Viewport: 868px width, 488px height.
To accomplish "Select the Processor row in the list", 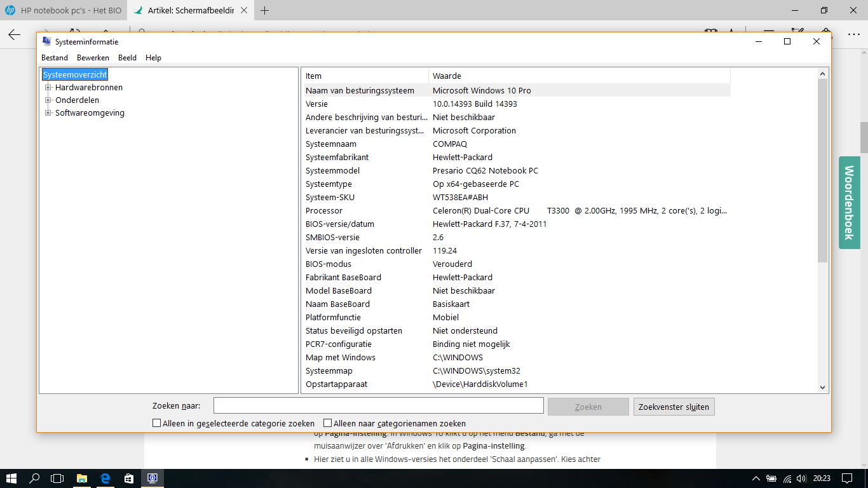I will (x=445, y=210).
